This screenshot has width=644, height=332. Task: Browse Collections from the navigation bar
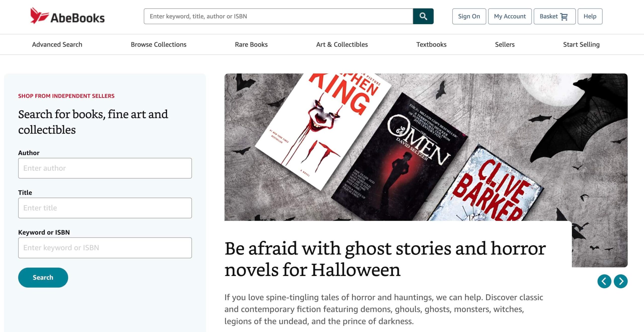[158, 44]
